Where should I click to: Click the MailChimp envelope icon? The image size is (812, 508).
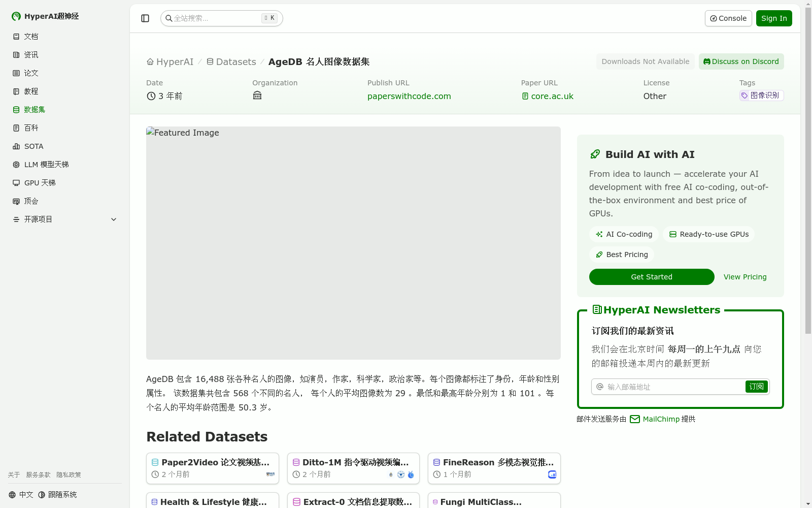tap(635, 419)
